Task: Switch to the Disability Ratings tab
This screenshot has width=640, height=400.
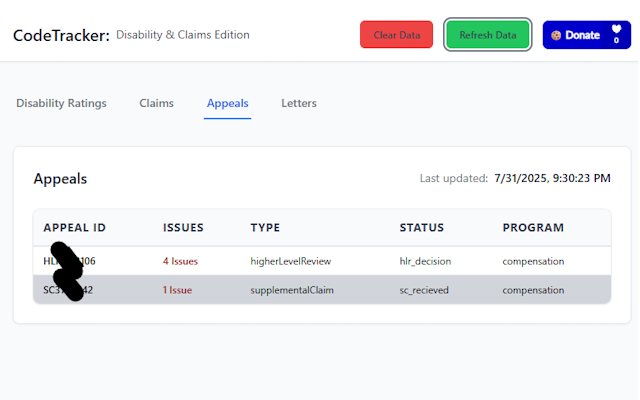Action: click(61, 103)
